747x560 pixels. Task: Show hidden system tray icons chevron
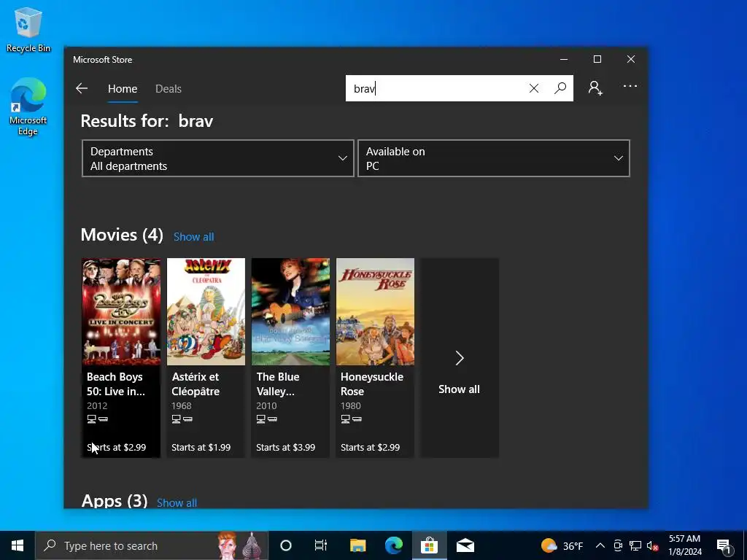tap(600, 545)
